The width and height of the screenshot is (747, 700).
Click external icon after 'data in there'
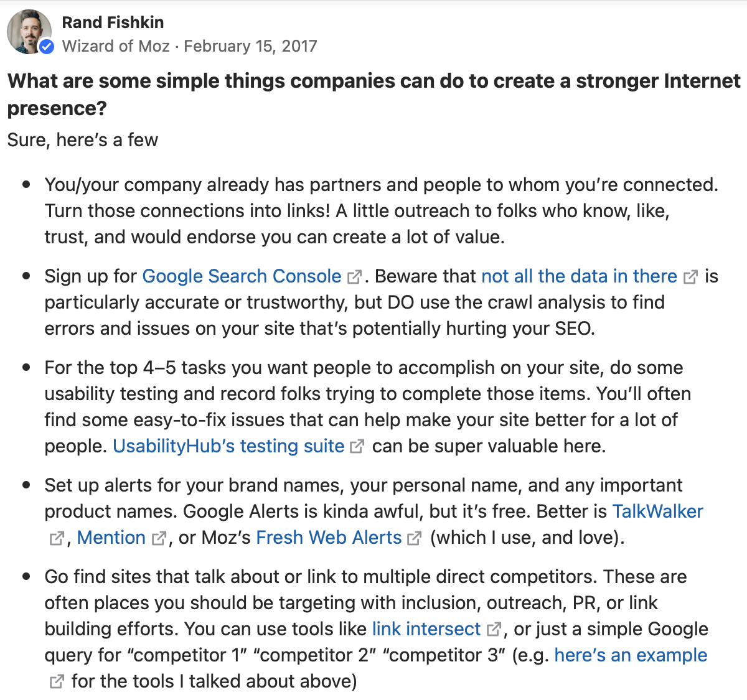[x=690, y=277]
